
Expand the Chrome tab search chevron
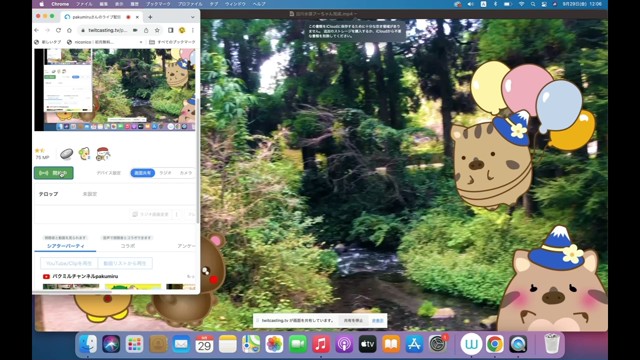coord(193,17)
